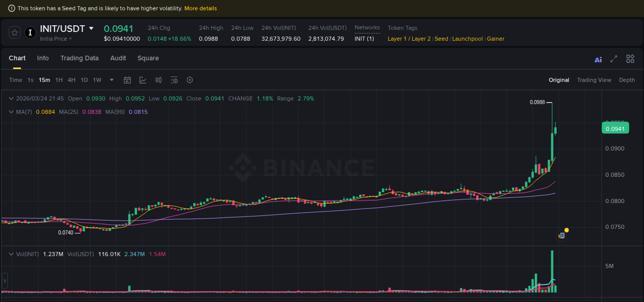Click the Networks label
The image size is (644, 302).
pos(367,28)
